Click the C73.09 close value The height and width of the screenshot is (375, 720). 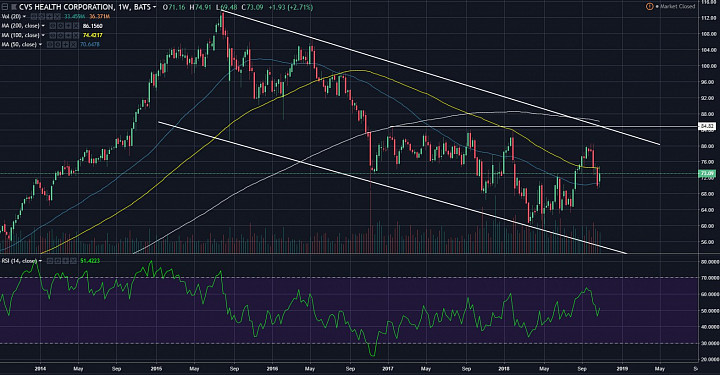pyautogui.click(x=253, y=7)
